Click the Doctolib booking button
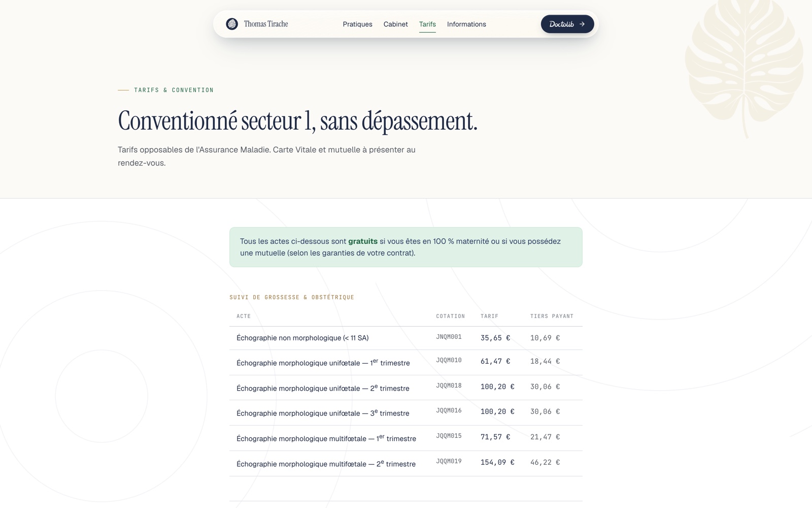The image size is (812, 508). pos(567,24)
